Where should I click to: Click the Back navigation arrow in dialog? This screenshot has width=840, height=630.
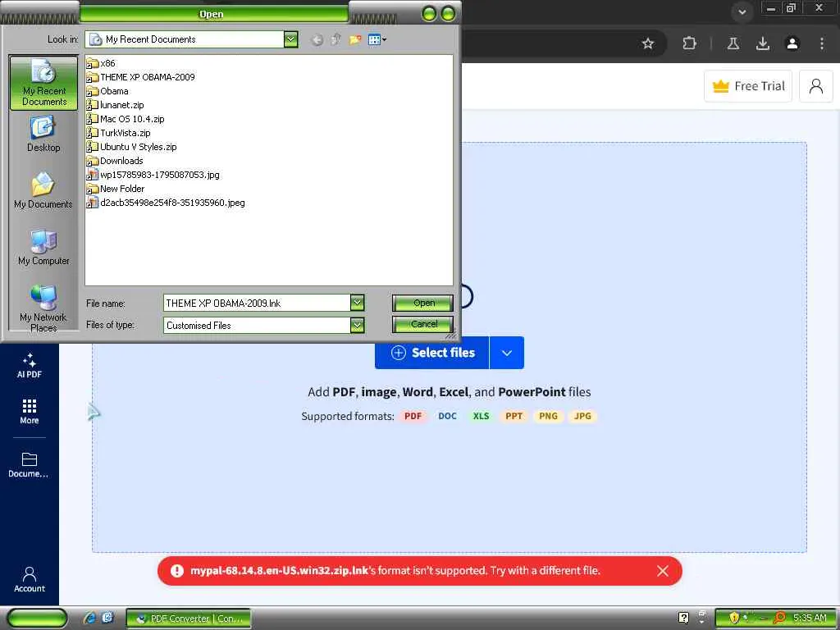317,39
